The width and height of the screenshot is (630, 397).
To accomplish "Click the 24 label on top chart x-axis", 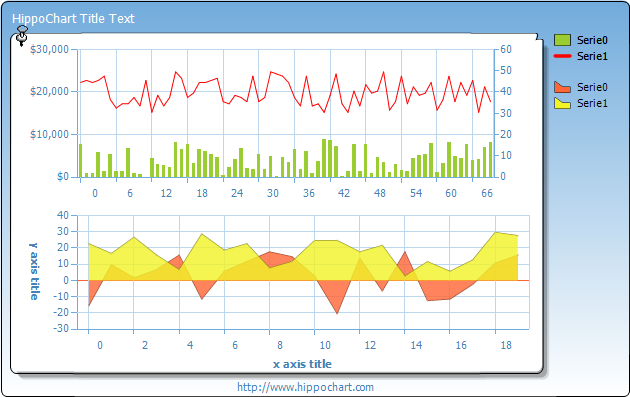I will [x=237, y=193].
